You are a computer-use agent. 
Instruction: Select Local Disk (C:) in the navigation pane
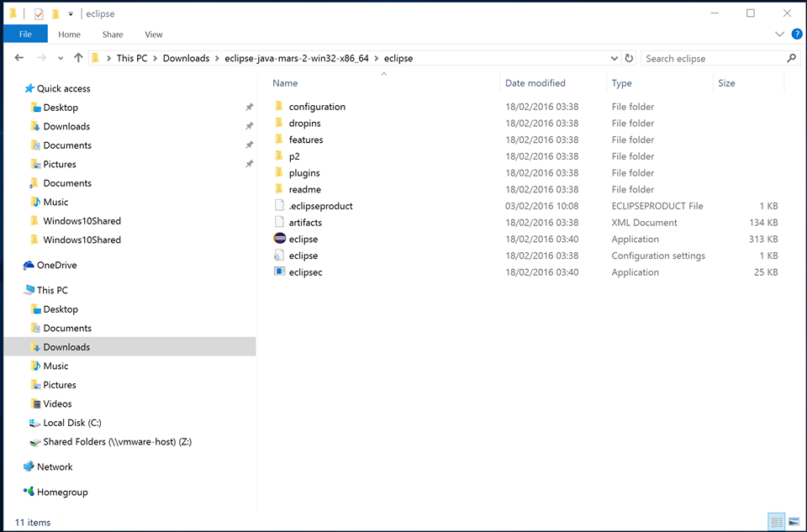[72, 423]
